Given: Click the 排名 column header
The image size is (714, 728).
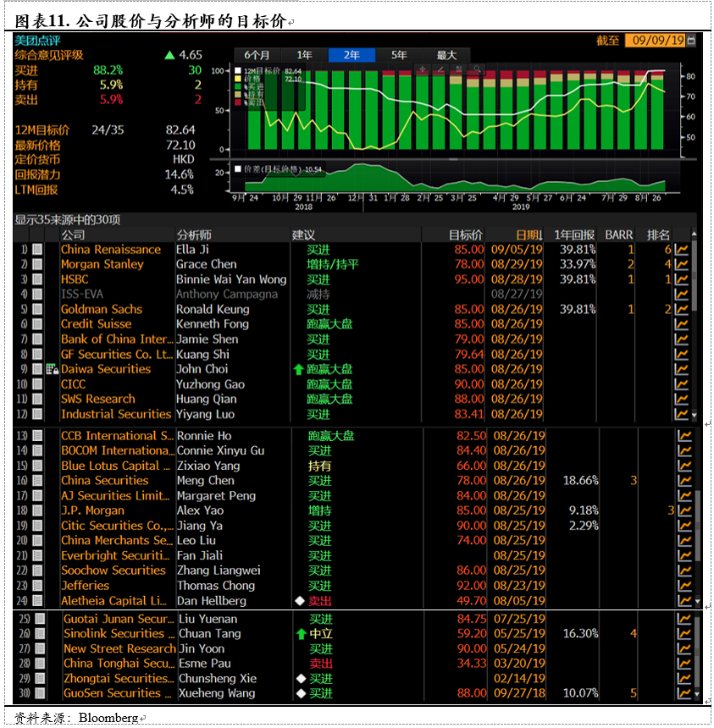Looking at the screenshot, I should point(659,235).
